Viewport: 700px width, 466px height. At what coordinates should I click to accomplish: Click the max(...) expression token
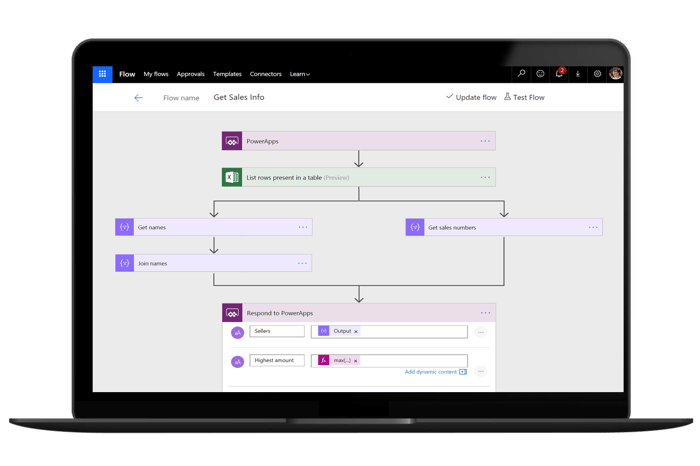point(338,360)
